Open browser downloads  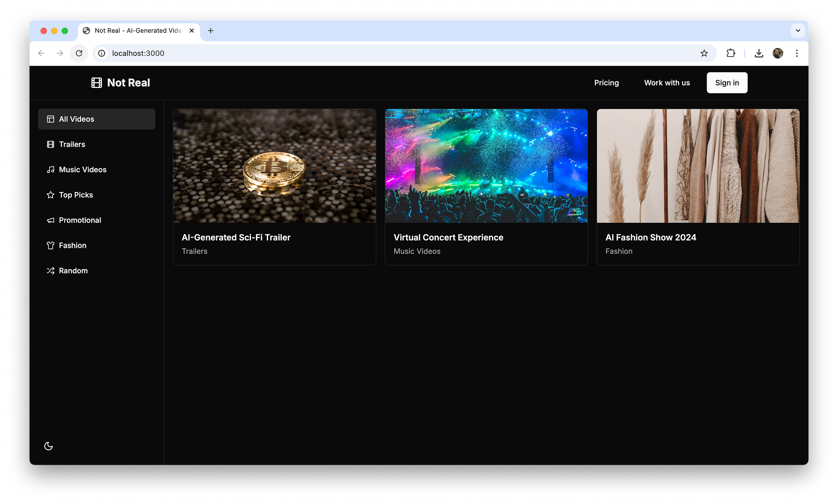coord(759,53)
